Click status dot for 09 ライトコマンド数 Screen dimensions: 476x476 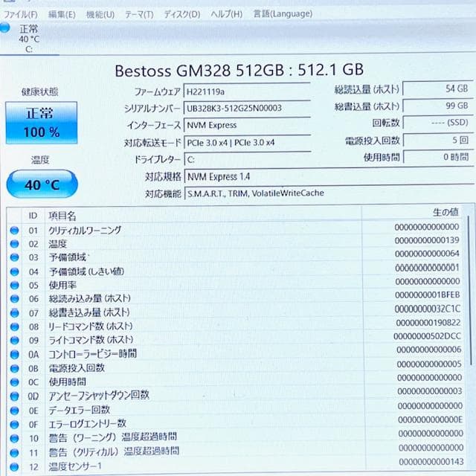[x=14, y=341]
